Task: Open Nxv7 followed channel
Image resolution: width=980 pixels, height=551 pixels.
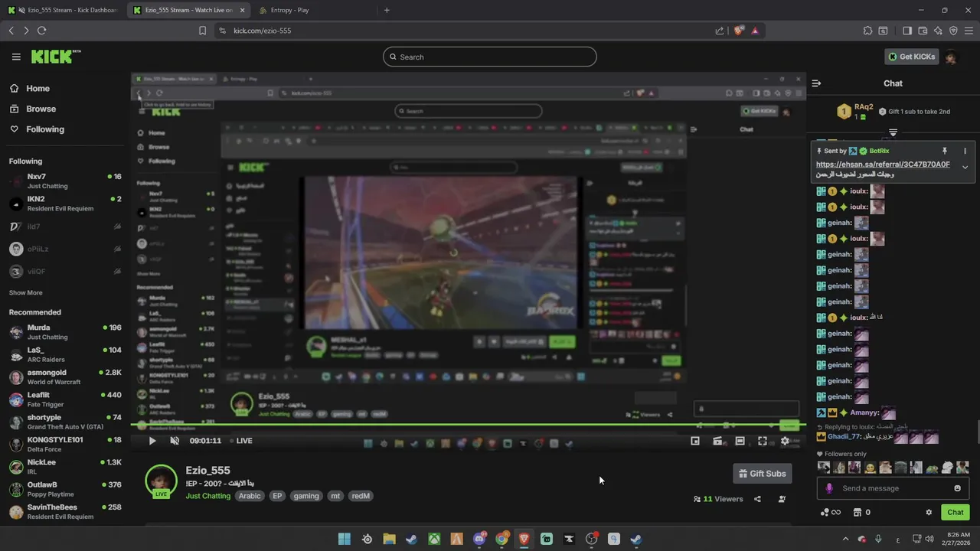Action: pos(66,181)
